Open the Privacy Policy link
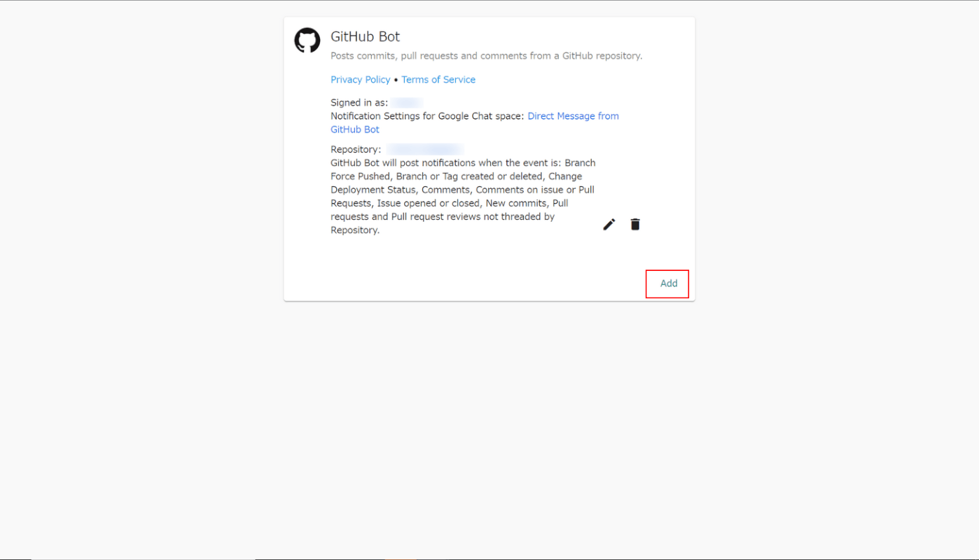Image resolution: width=979 pixels, height=560 pixels. (x=361, y=80)
